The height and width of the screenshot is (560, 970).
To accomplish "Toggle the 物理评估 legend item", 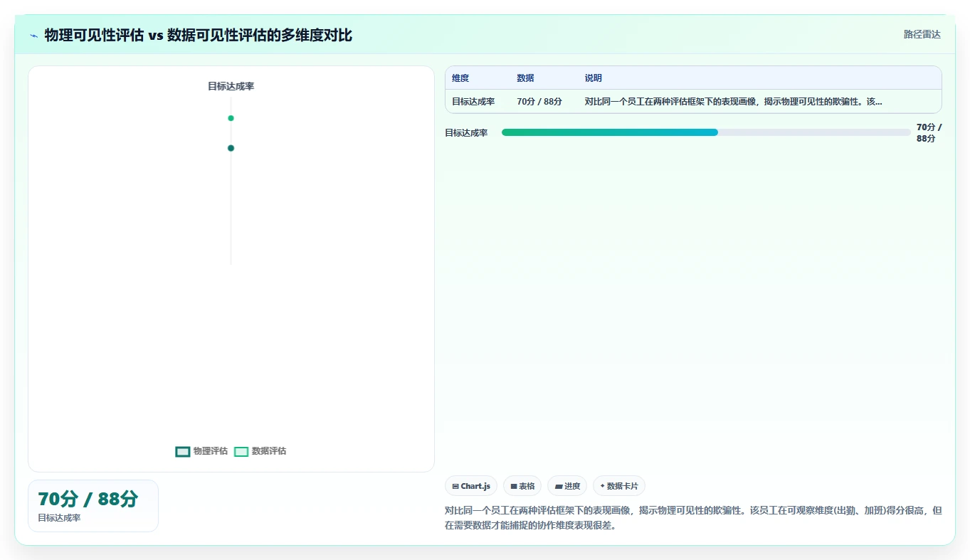I will (201, 451).
